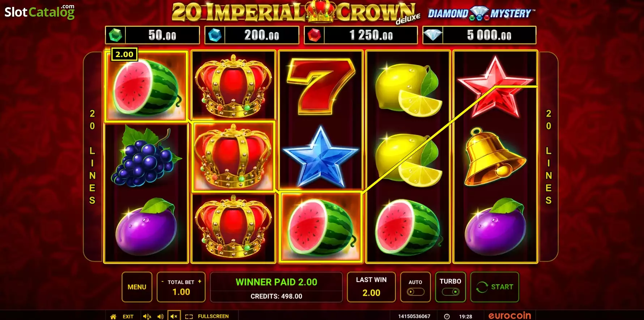The width and height of the screenshot is (644, 320).
Task: Click the EXIT label in bottom bar
Action: point(128,316)
